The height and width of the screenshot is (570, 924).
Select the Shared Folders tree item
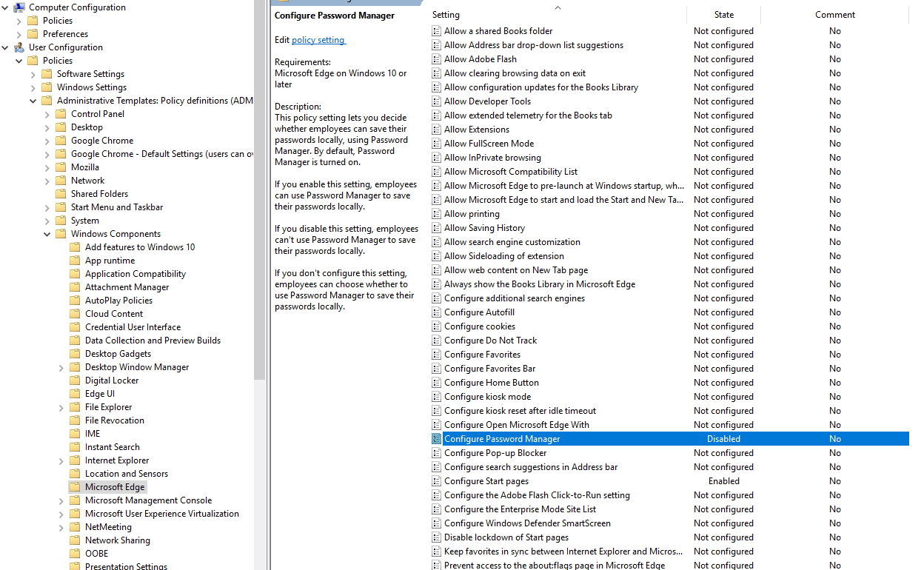pos(99,194)
